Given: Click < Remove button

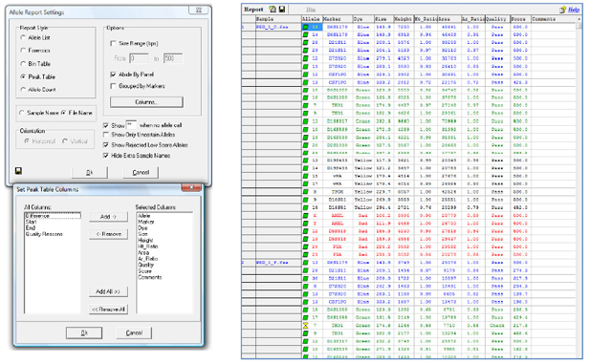Looking at the screenshot, I should coord(108,234).
